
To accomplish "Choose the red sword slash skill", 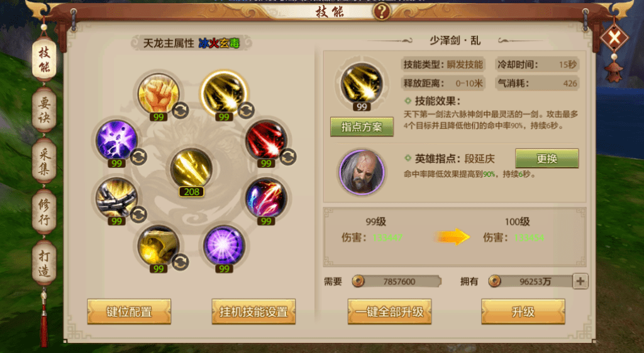I will 266,140.
